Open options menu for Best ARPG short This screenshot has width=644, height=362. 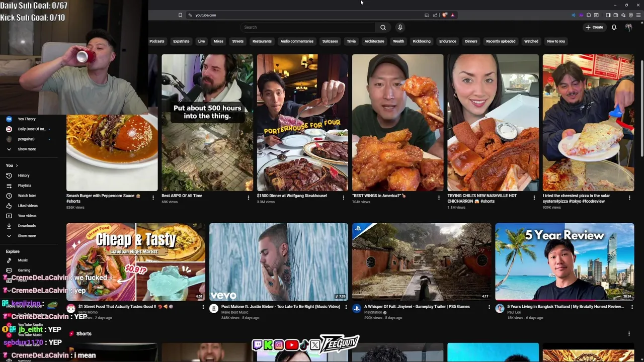248,198
